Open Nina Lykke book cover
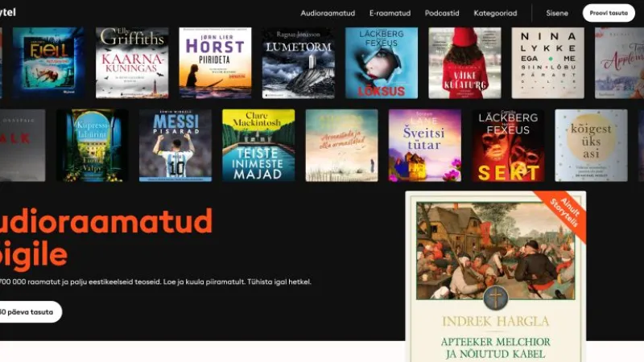 click(x=548, y=63)
